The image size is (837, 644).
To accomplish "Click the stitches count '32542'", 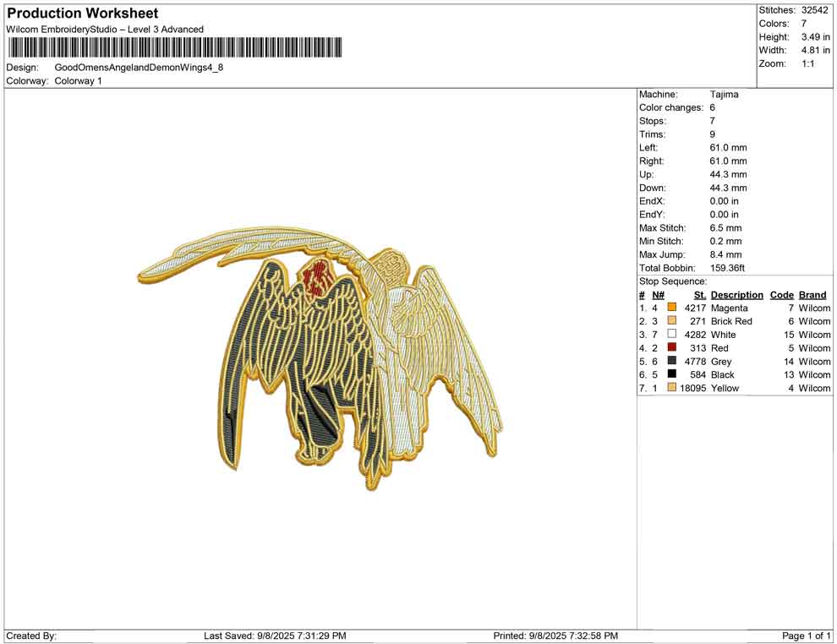I will 814,10.
